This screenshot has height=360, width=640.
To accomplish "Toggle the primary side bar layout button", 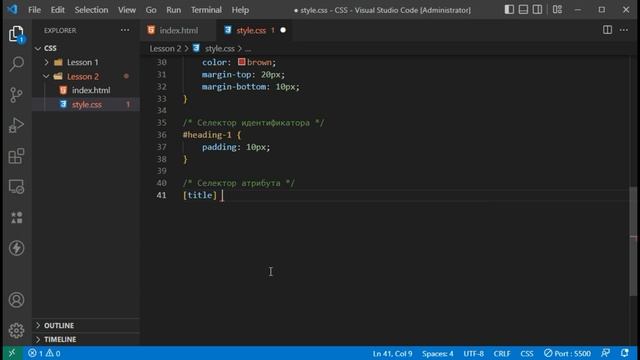I will point(509,9).
